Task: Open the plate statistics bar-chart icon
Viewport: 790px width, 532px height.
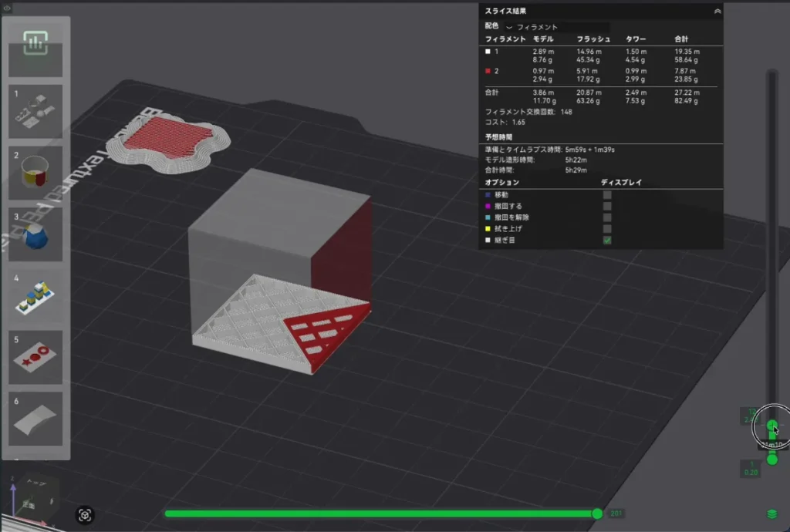Action: pyautogui.click(x=35, y=42)
